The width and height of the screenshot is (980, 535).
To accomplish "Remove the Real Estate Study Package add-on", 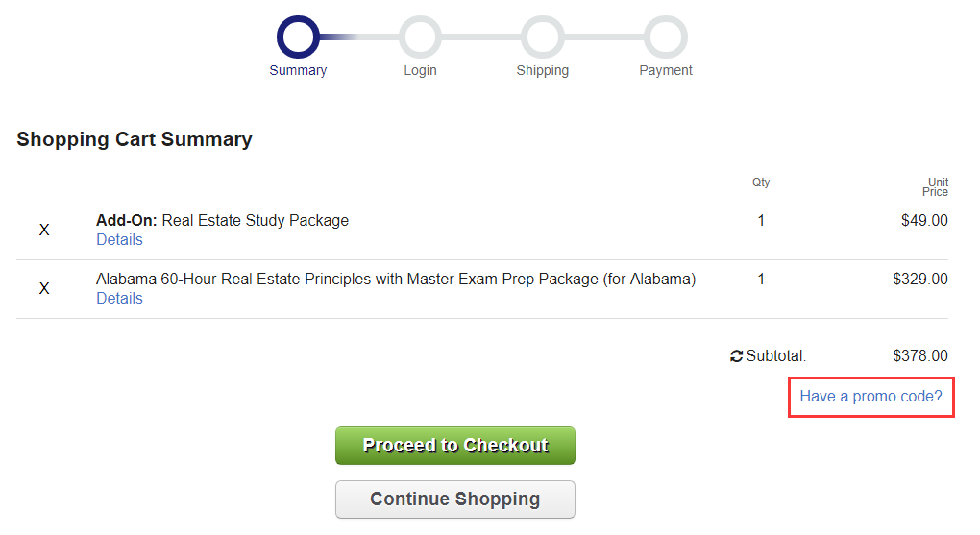I will coord(44,231).
